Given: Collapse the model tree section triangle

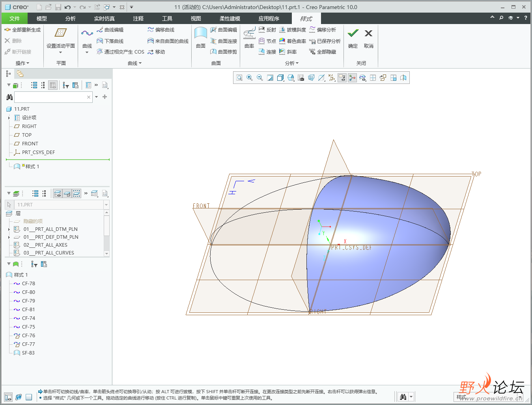Looking at the screenshot, I should pyautogui.click(x=9, y=85).
